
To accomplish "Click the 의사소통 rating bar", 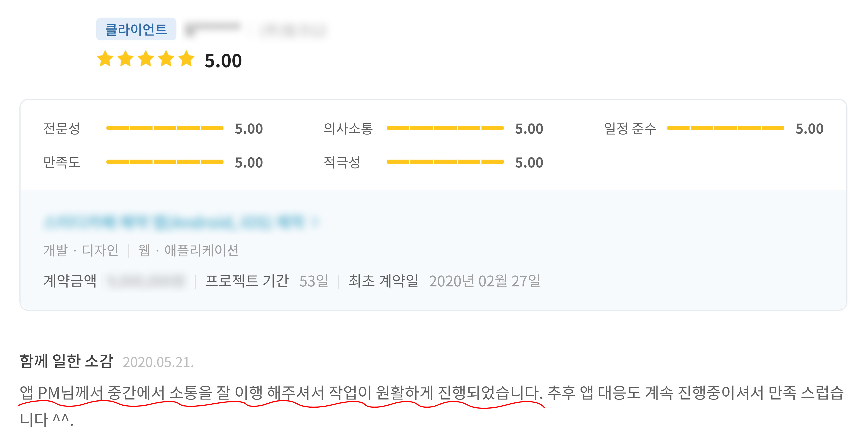I will point(445,128).
